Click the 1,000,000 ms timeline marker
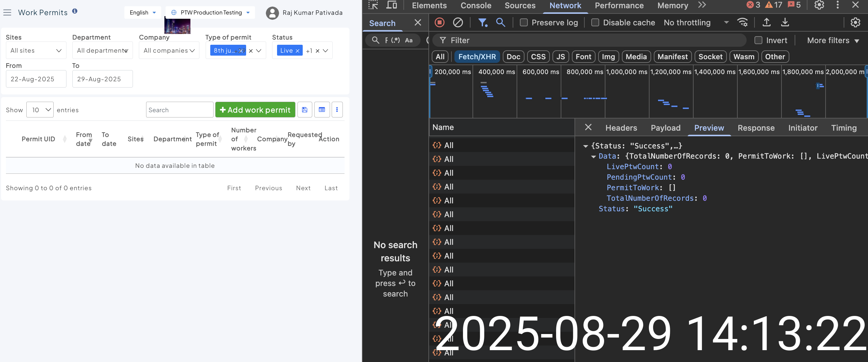Screen dimensions: 868x362 (x=626, y=72)
